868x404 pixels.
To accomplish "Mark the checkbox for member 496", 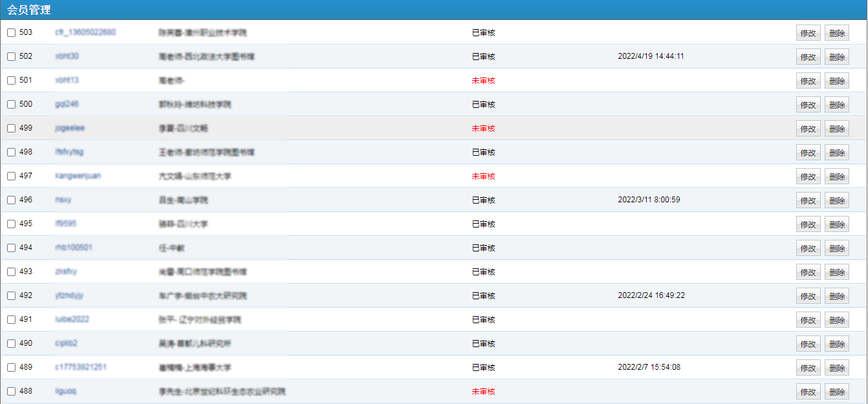I will (x=12, y=200).
